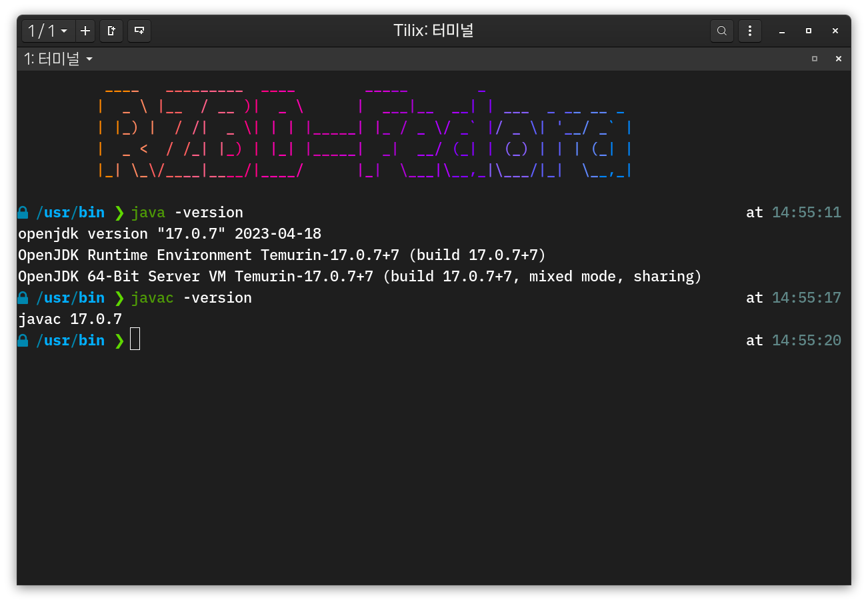Click the timestamp 14:55:11
This screenshot has width=868, height=604.
[x=807, y=212]
